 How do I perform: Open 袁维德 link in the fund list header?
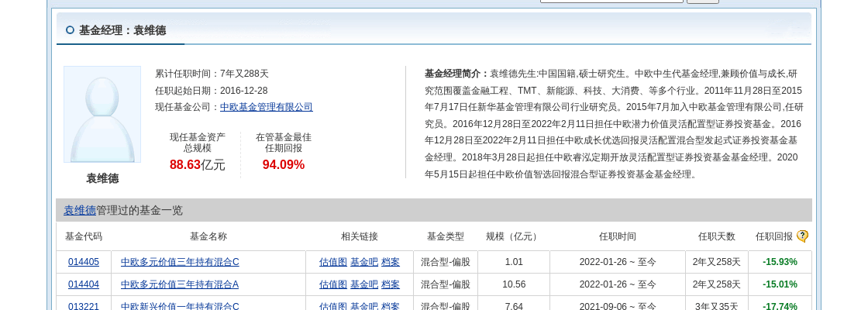click(x=80, y=210)
